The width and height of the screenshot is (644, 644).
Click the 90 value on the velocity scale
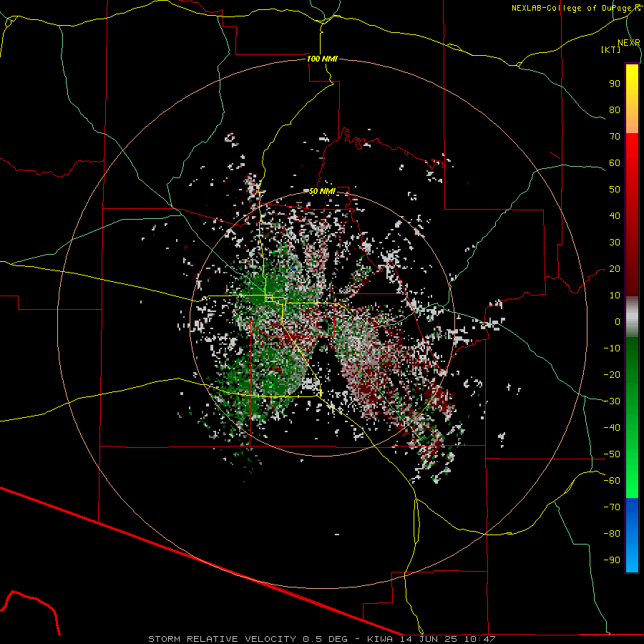tap(615, 84)
